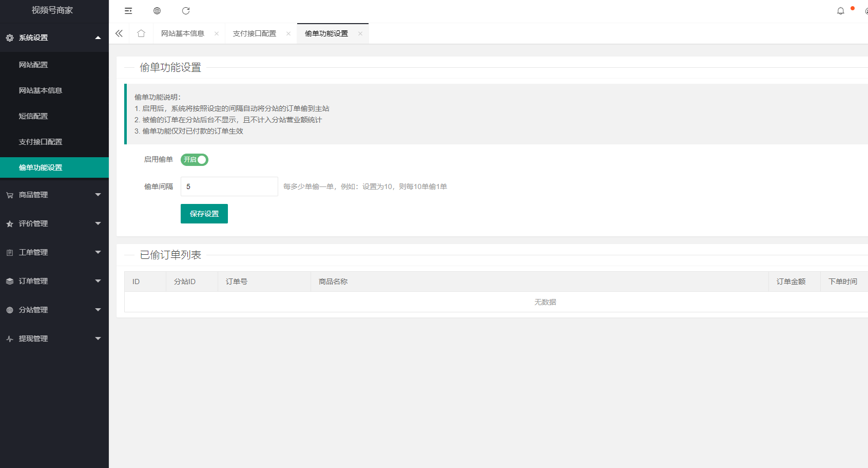Click the notification bell icon

[840, 10]
